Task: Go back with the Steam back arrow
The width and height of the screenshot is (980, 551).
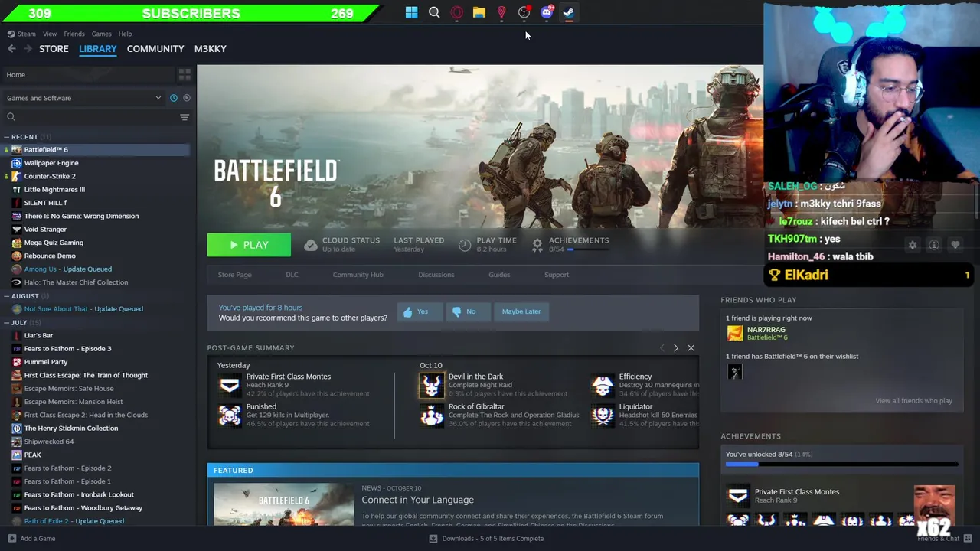Action: coord(11,48)
